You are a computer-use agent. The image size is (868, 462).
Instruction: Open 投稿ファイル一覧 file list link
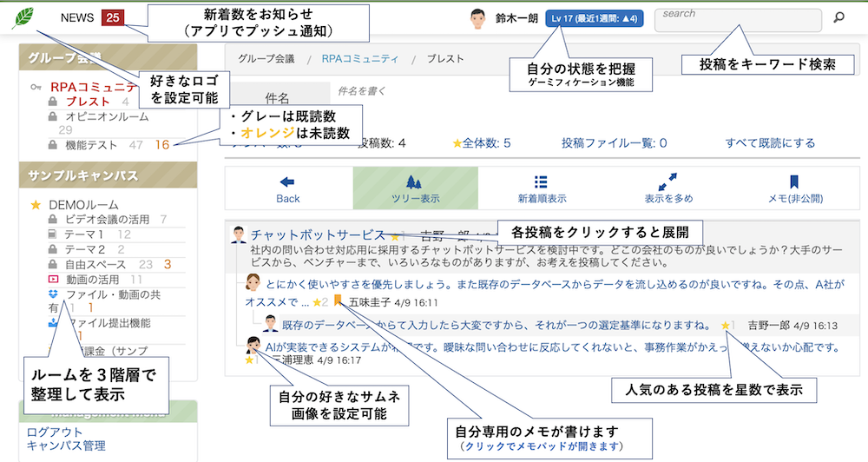pos(614,143)
